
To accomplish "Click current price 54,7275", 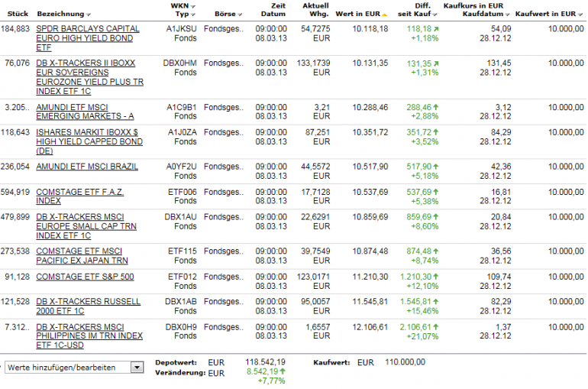I will 315,29.
